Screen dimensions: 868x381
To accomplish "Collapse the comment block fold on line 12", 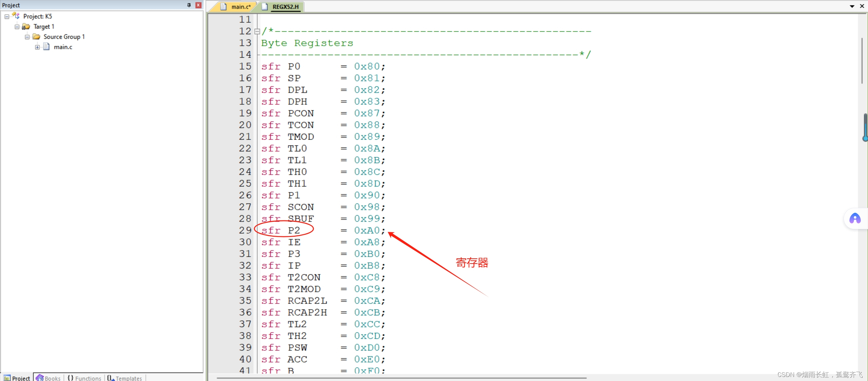I will [x=257, y=31].
